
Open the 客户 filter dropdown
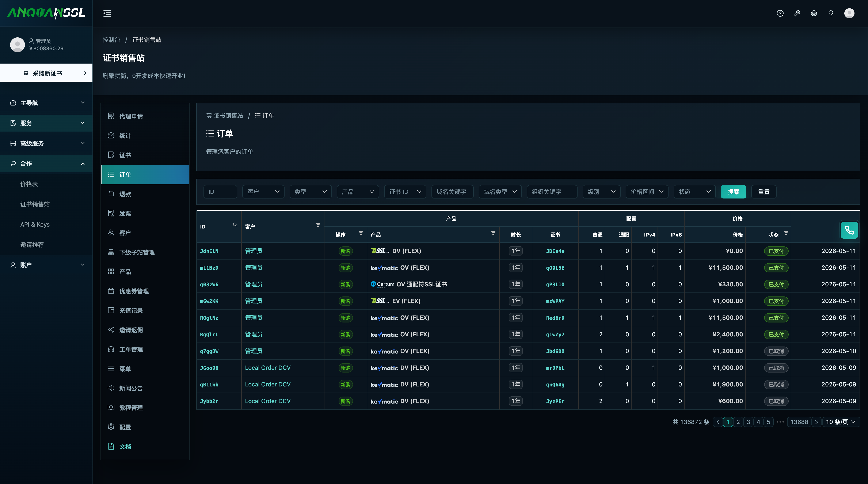[263, 192]
